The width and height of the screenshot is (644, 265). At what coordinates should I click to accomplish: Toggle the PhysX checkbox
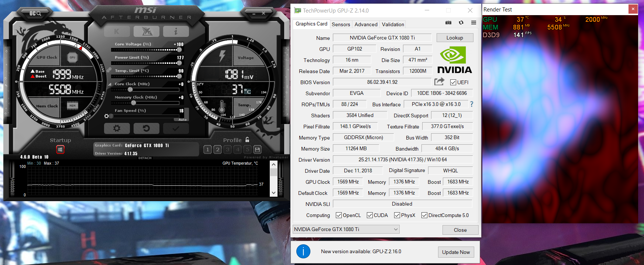click(397, 215)
